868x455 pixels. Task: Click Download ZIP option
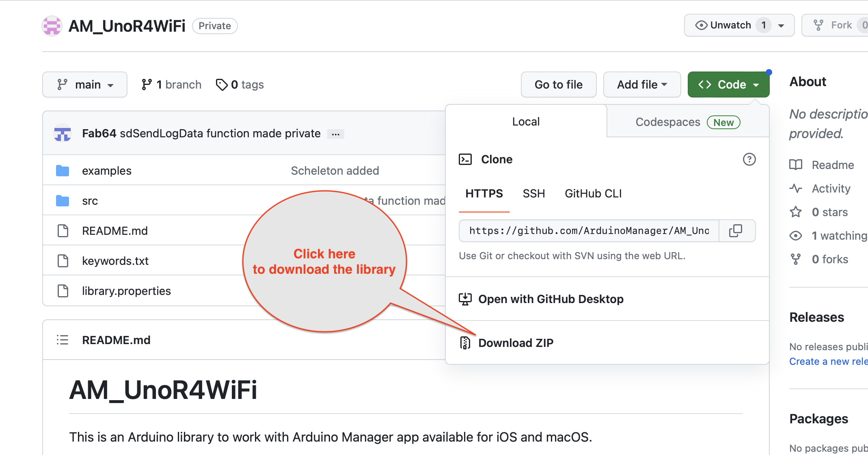[515, 343]
